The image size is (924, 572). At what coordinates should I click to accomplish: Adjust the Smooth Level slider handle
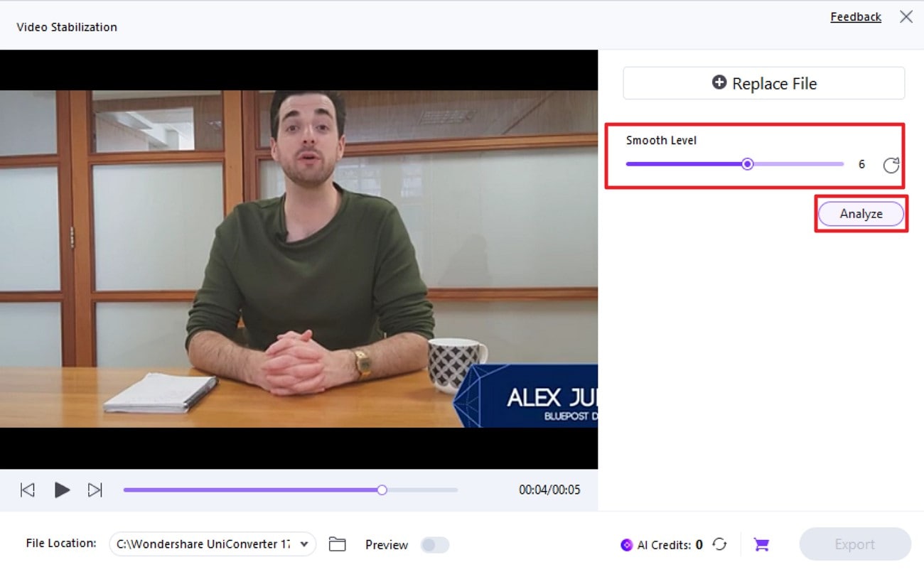point(747,163)
